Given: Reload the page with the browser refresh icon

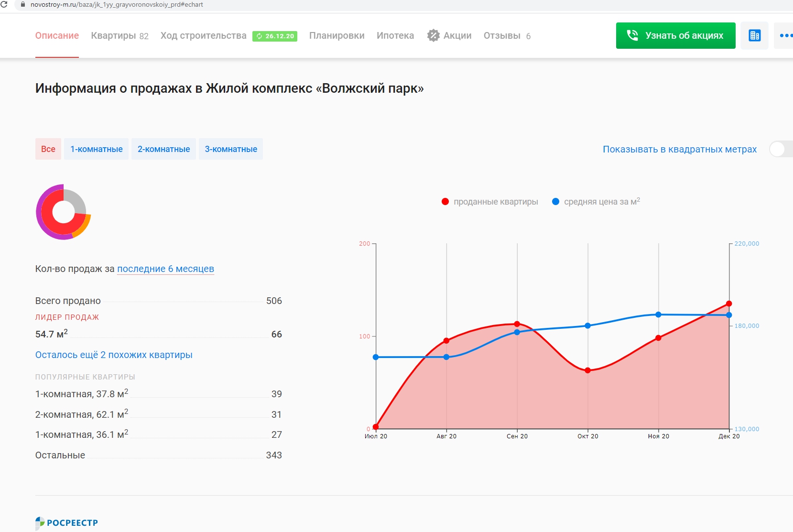Looking at the screenshot, I should point(4,4).
